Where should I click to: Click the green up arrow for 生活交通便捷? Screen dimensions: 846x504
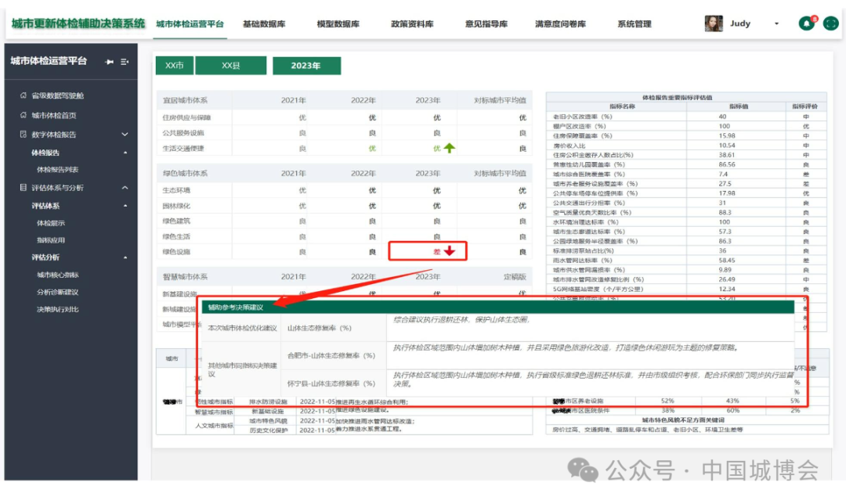point(449,148)
